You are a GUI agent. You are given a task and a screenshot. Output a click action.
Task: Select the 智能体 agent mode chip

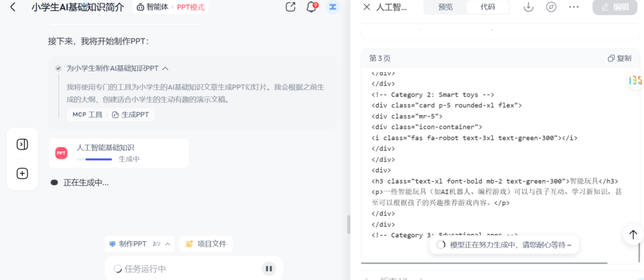(x=153, y=7)
